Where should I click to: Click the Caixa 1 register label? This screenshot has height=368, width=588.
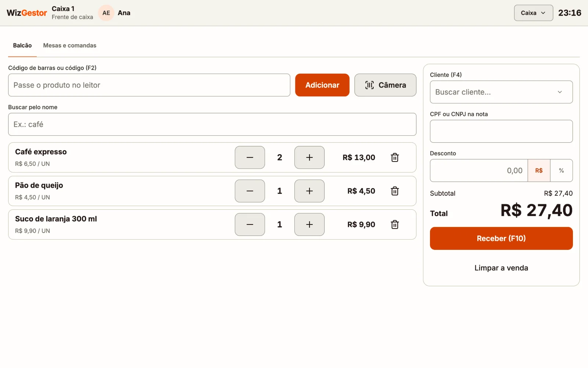[x=63, y=9]
